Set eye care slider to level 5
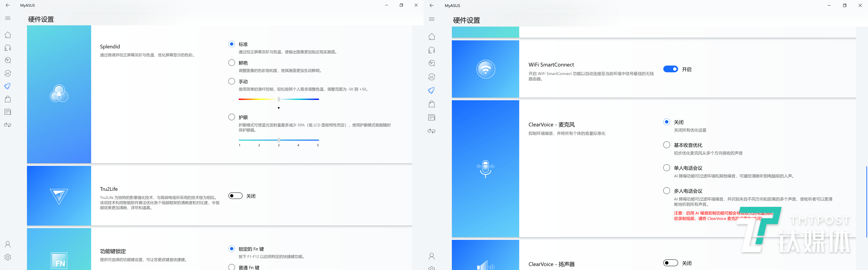Image resolution: width=868 pixels, height=270 pixels. [x=318, y=140]
